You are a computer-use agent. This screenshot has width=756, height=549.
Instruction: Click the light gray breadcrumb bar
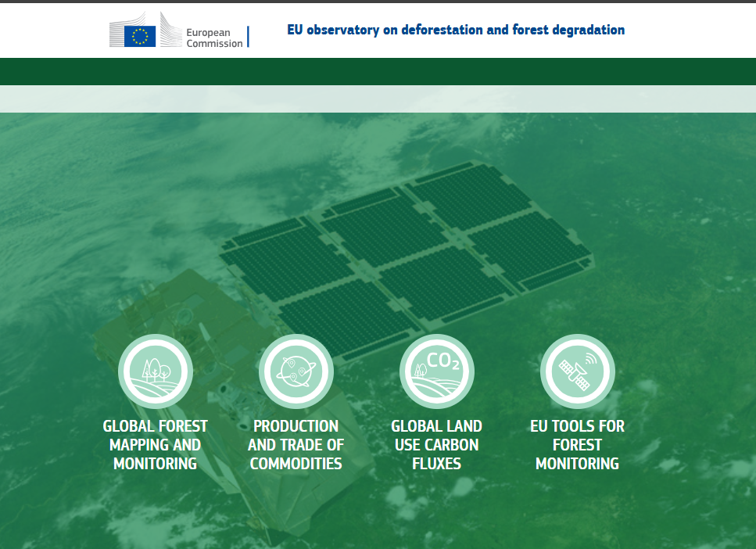[378, 99]
